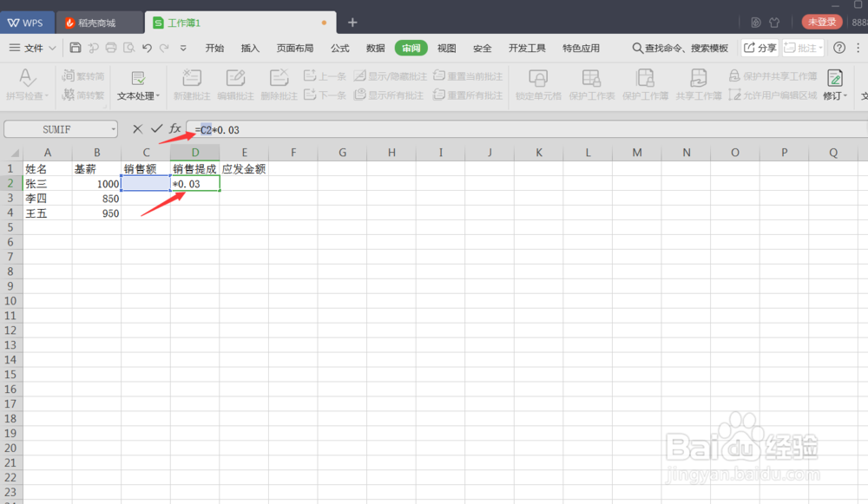Add a new tab with plus button
Image resolution: width=868 pixels, height=504 pixels.
tap(352, 23)
